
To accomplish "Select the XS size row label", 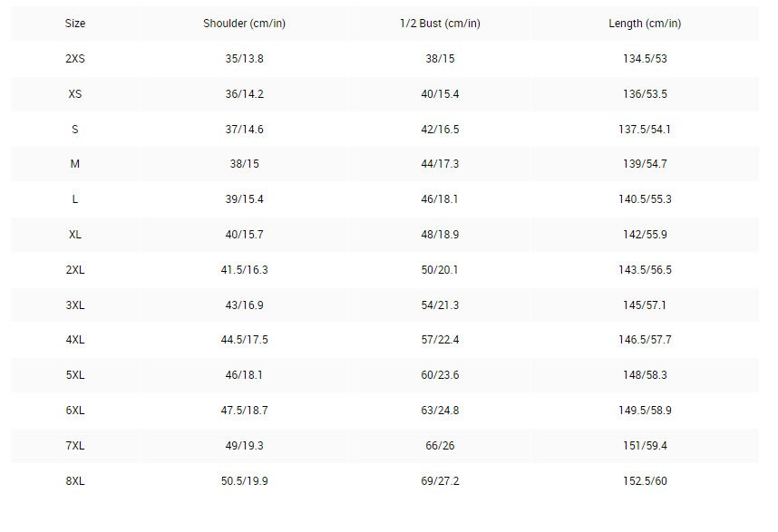I will [x=75, y=94].
